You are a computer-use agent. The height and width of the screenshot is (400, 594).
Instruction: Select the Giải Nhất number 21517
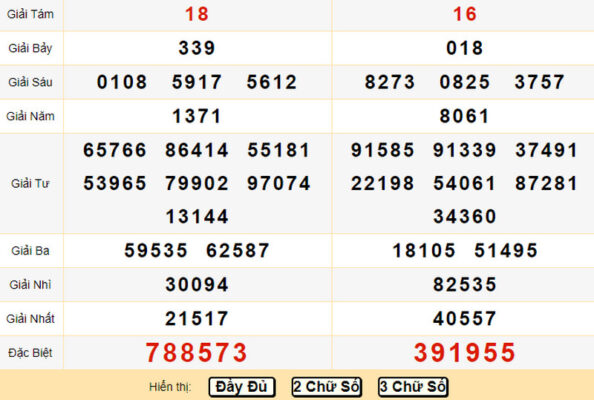(197, 319)
